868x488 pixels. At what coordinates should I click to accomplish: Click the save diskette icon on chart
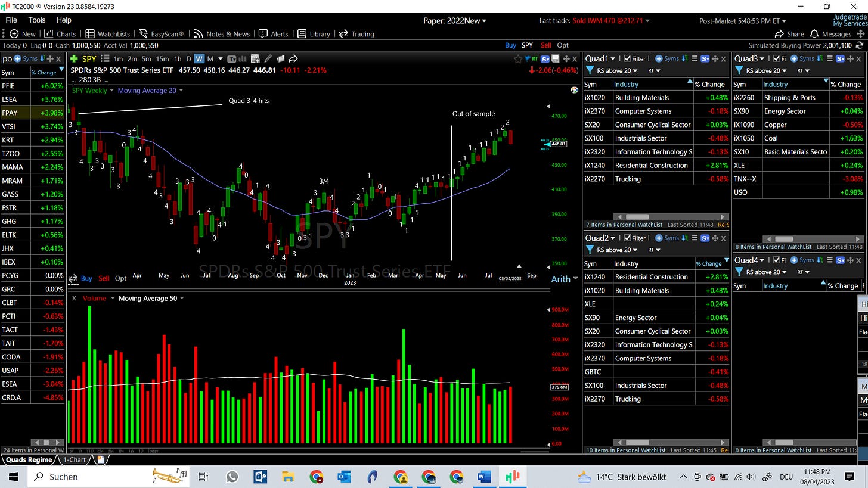tap(556, 58)
